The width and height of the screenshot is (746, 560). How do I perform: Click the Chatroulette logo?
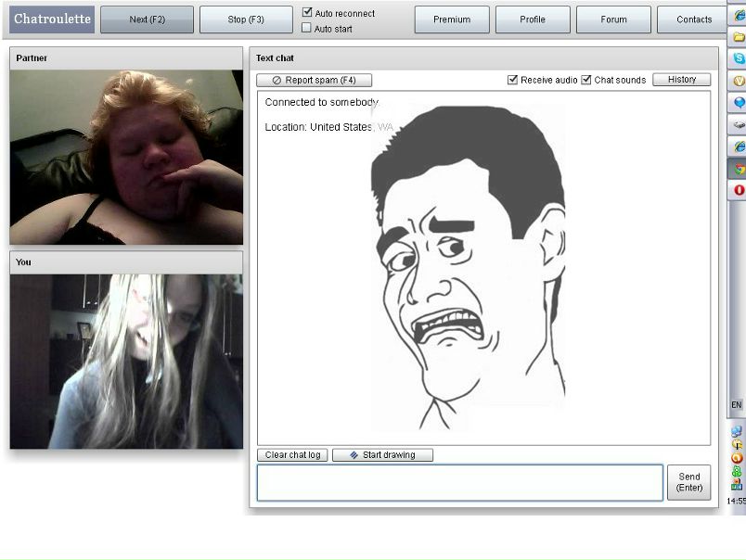point(52,19)
